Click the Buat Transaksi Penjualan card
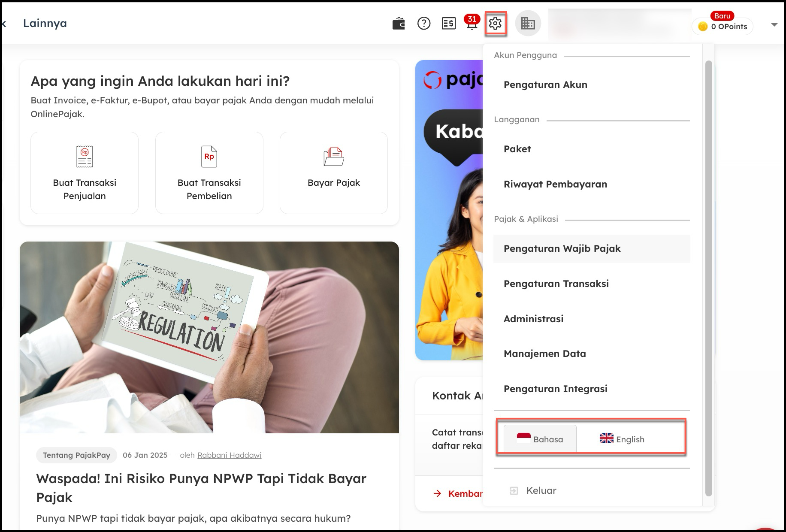The width and height of the screenshot is (786, 532). point(85,173)
